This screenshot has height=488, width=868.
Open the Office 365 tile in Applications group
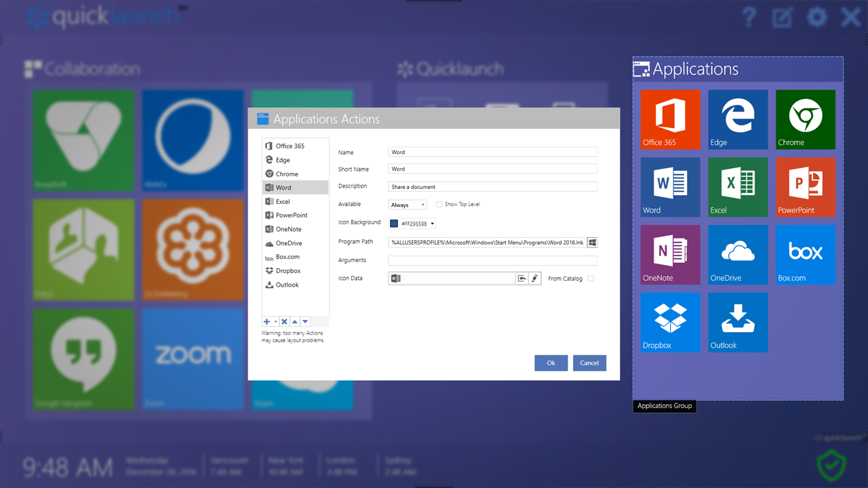[x=670, y=119]
